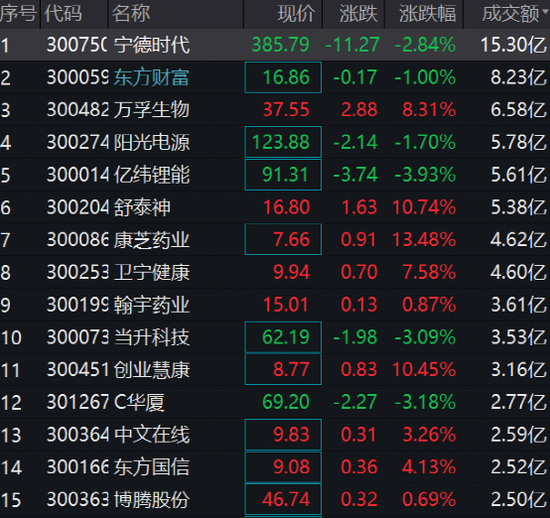Click turnover value 3.61亿
This screenshot has height=518, width=550.
518,305
